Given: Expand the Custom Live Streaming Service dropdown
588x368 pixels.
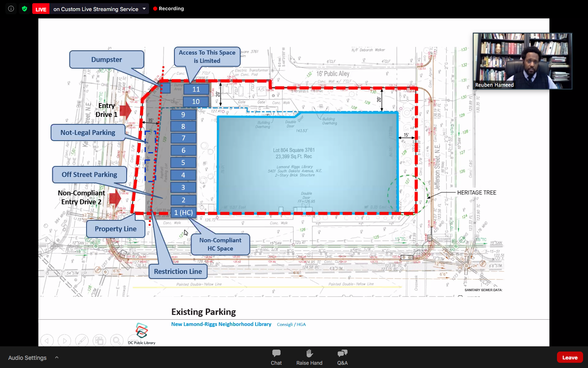Looking at the screenshot, I should [144, 9].
